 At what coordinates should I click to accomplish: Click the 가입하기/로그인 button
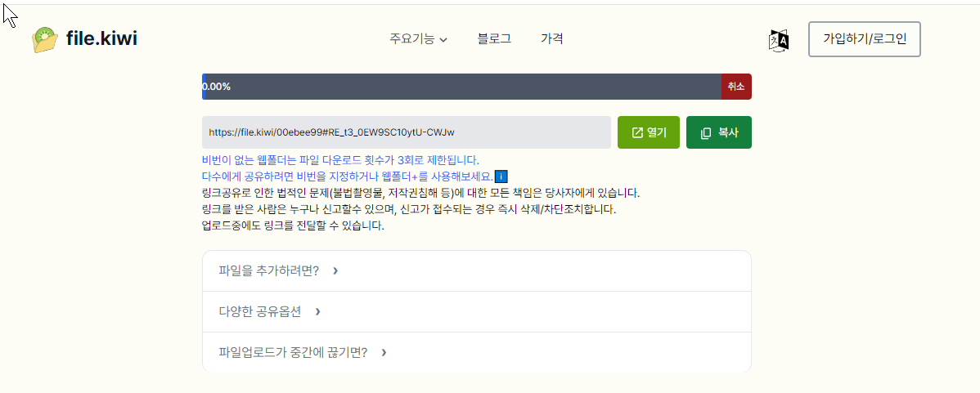(x=865, y=39)
